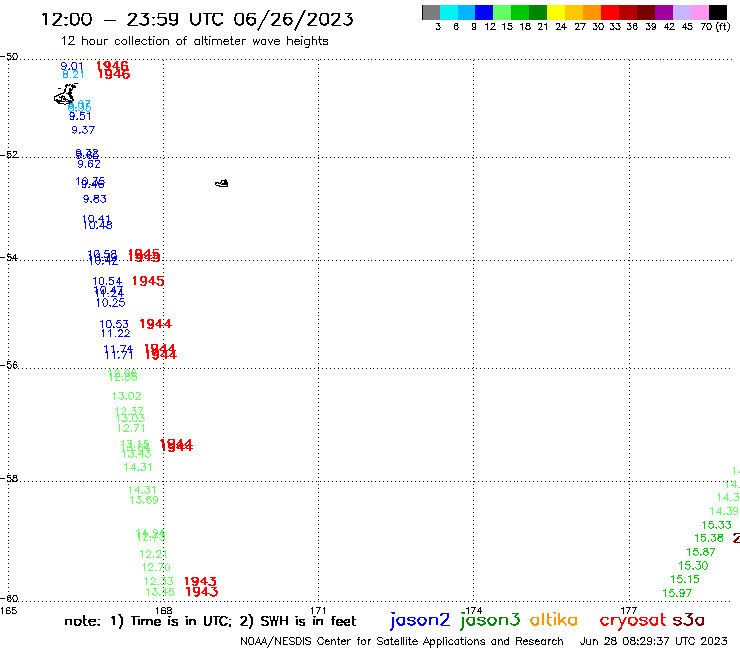
Task: Click the longitude axis label 171
Action: click(318, 611)
